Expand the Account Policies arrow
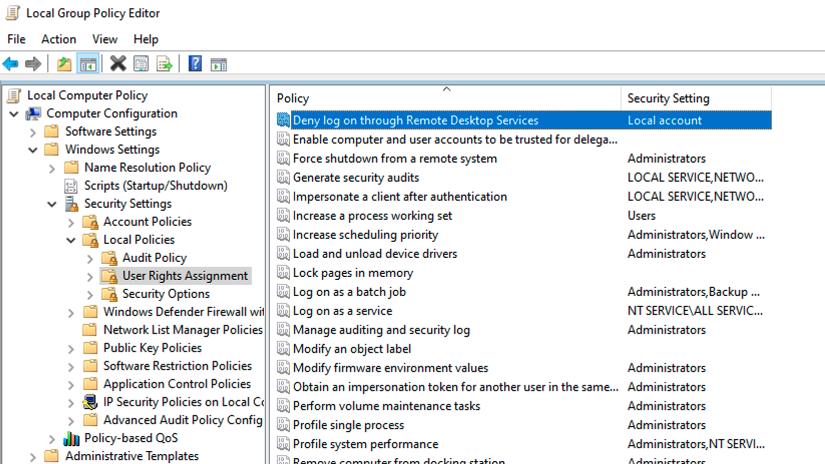The width and height of the screenshot is (825, 464). [71, 223]
